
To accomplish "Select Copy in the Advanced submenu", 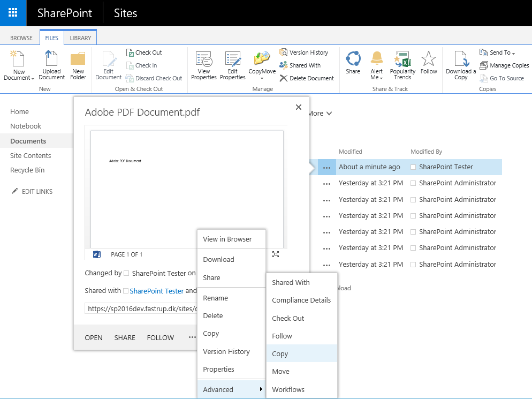I will tap(280, 353).
